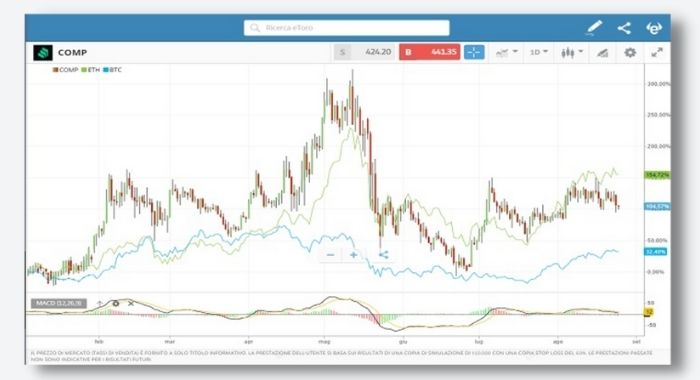
Task: Open MACD settings gear icon
Action: (x=116, y=304)
